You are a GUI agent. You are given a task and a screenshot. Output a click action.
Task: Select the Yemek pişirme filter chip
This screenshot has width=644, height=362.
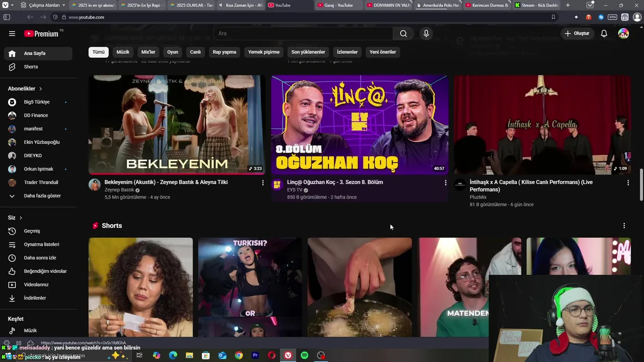click(264, 52)
